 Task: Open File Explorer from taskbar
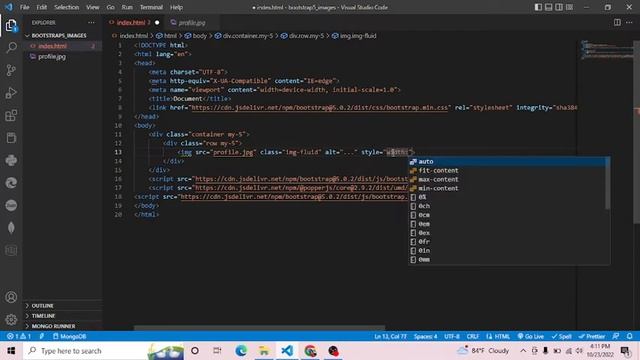tap(264, 351)
